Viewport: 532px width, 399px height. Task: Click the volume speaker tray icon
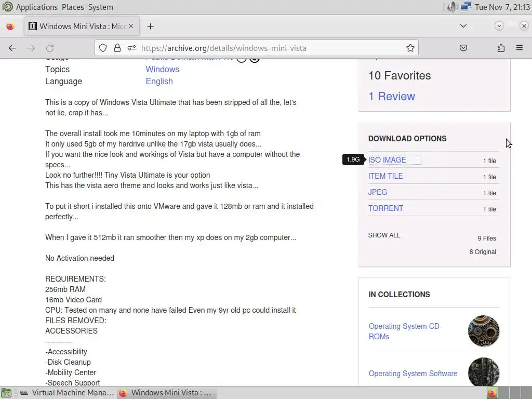point(451,7)
